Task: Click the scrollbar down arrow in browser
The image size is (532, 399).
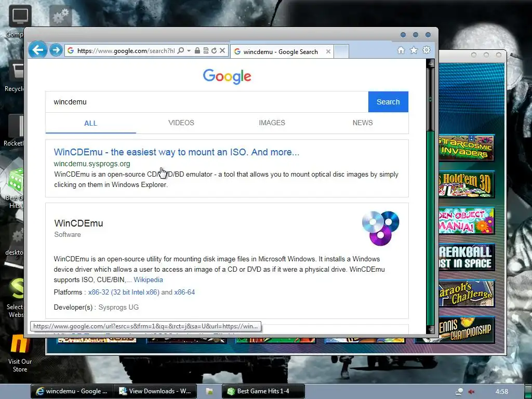Action: pos(431,329)
